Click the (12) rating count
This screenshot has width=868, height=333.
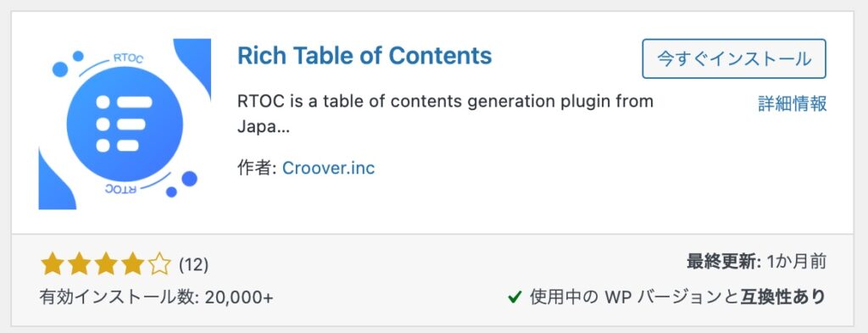pos(194,265)
